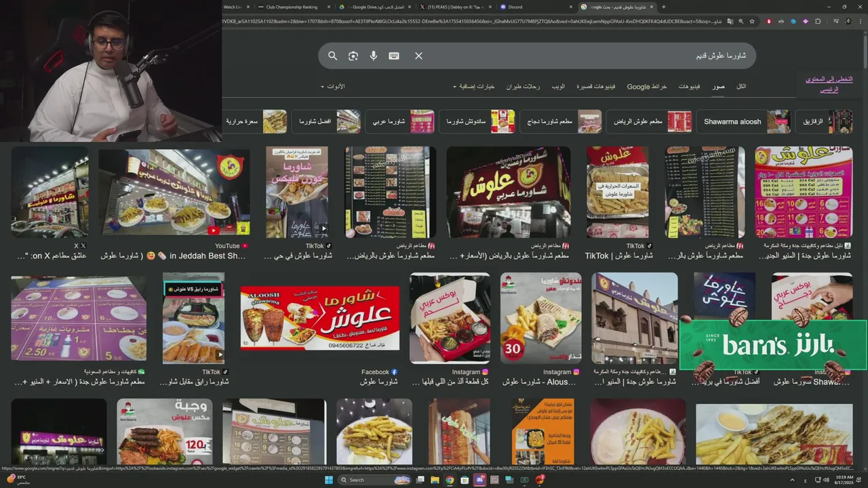Click the Windows Start button

(329, 480)
